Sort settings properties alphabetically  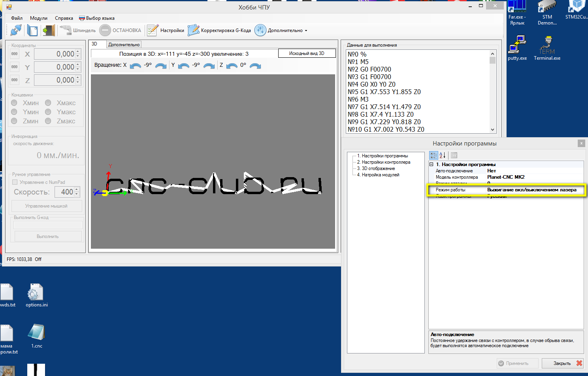443,155
